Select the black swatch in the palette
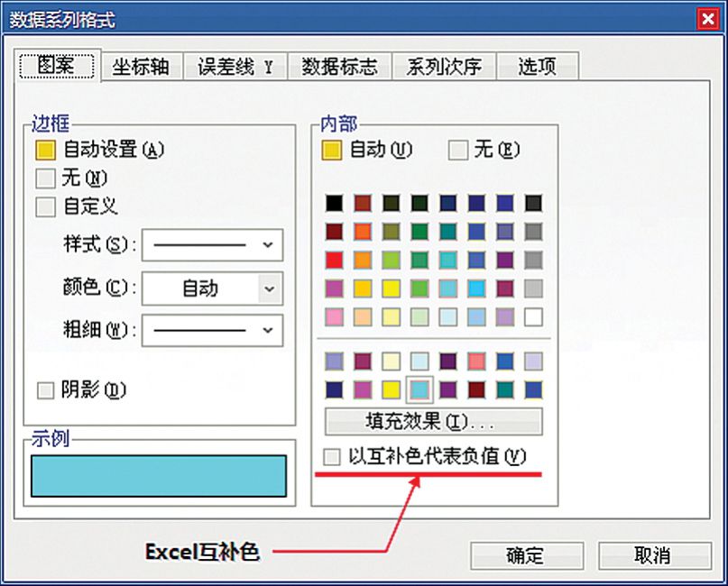Image resolution: width=728 pixels, height=586 pixels. tap(335, 204)
